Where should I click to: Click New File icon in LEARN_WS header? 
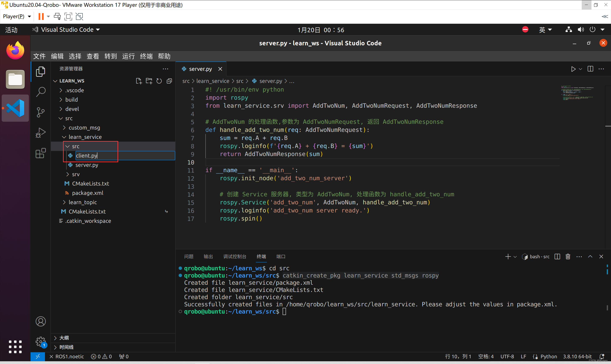click(139, 81)
